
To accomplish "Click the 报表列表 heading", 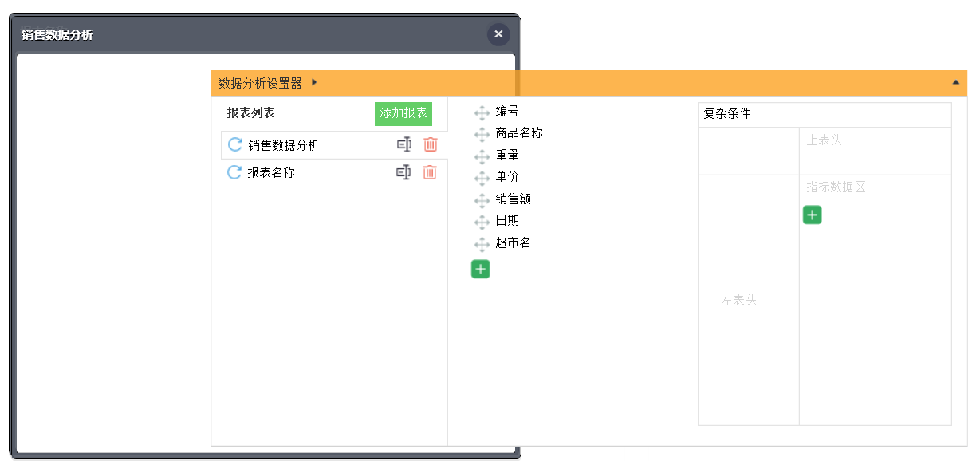I will [250, 113].
